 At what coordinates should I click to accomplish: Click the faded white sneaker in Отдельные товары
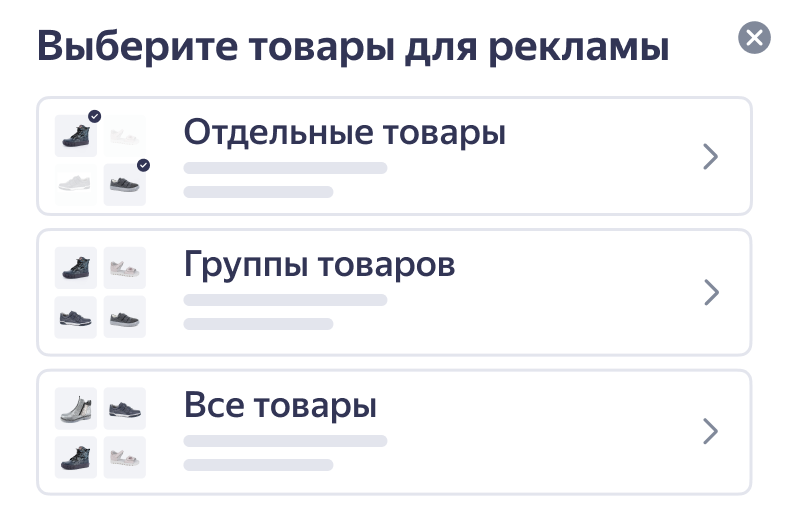tap(75, 184)
